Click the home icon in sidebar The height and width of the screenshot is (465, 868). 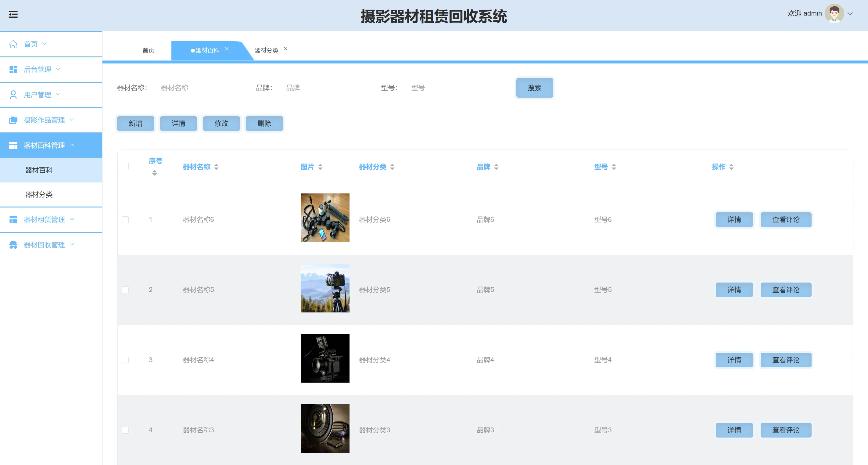point(13,44)
